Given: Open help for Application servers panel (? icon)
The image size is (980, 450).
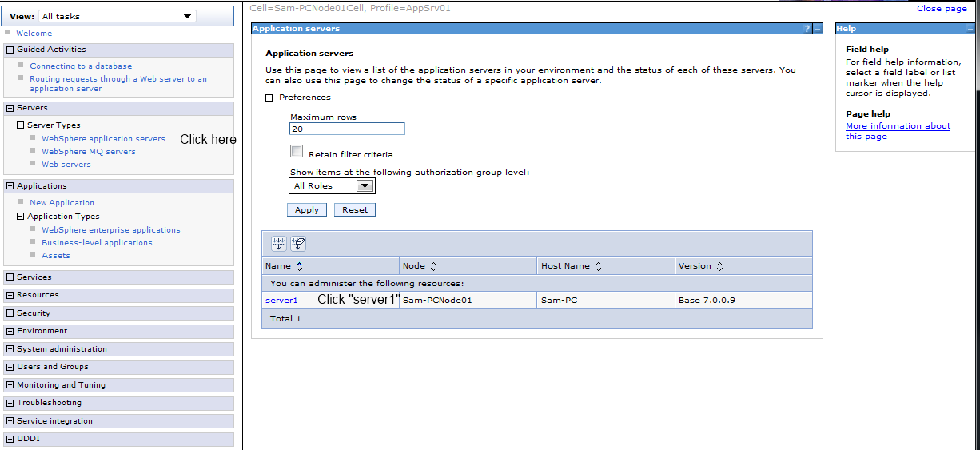Looking at the screenshot, I should [x=807, y=29].
